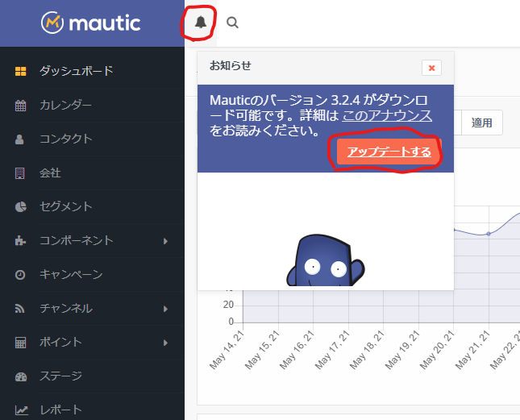Image resolution: width=520 pixels, height=420 pixels.
Task: Click the reports line chart icon
Action: (x=21, y=410)
